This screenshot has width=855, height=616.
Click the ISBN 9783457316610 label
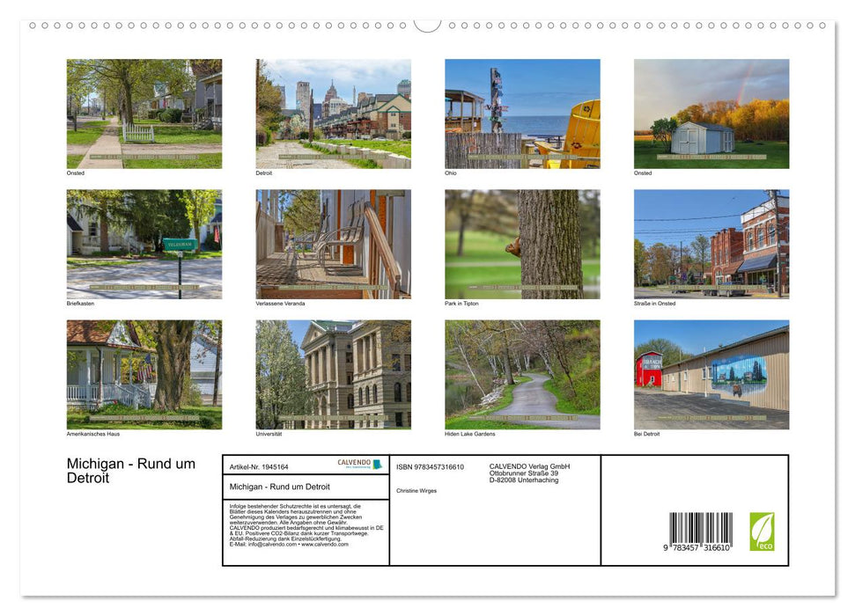click(430, 467)
